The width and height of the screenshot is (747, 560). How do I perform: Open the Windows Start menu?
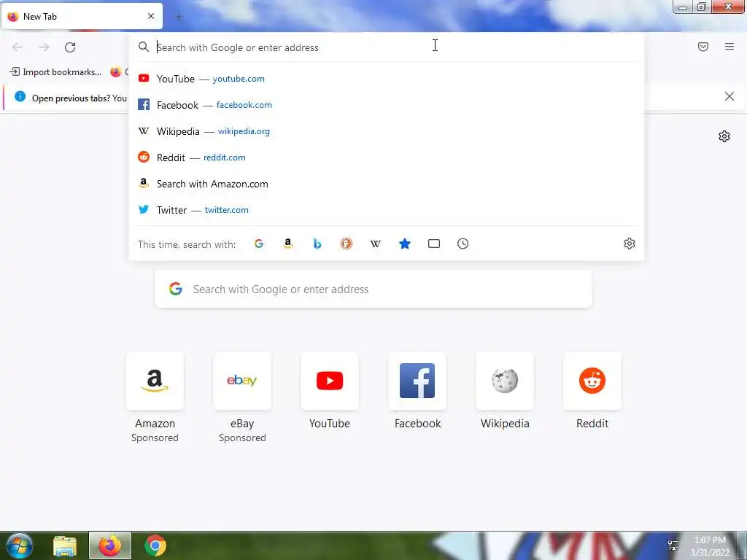[19, 545]
